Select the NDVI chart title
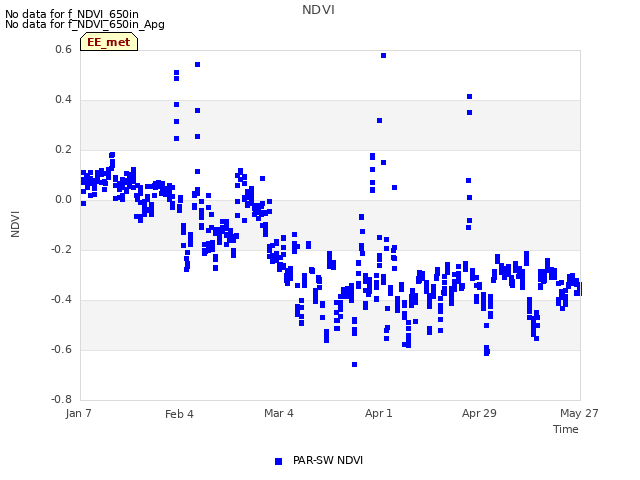 (318, 10)
